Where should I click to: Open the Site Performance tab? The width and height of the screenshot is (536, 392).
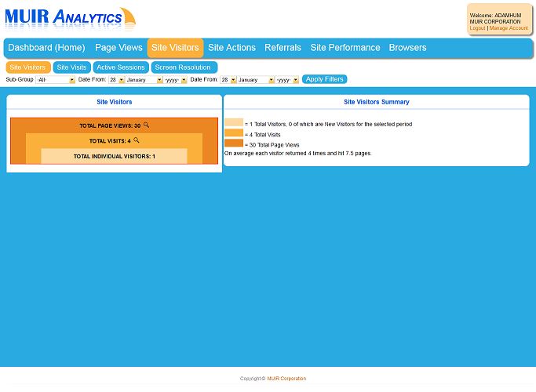pyautogui.click(x=345, y=48)
